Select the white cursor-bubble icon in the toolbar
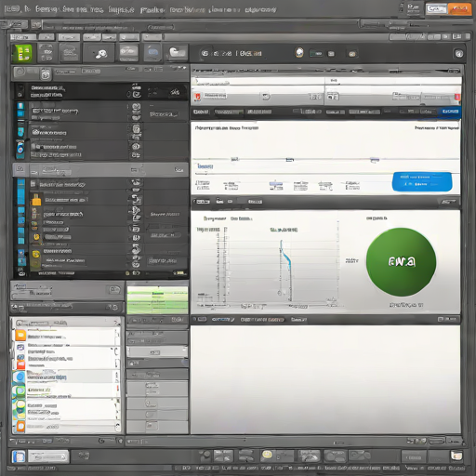Viewport: 476px width, 476px height. tap(99, 54)
